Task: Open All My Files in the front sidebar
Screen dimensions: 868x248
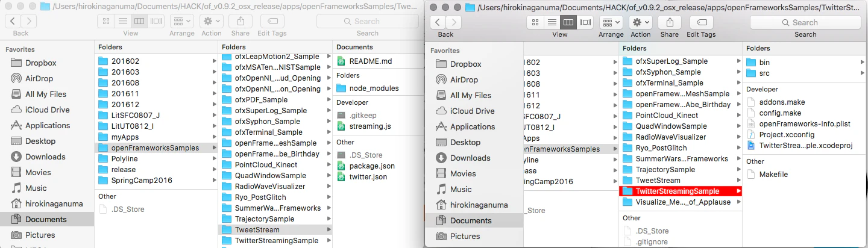Action: (470, 95)
